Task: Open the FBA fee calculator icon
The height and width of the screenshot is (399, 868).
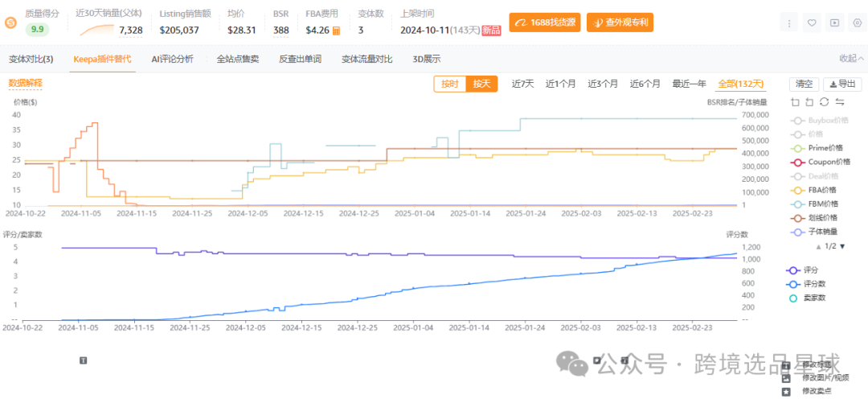Action: tap(336, 31)
